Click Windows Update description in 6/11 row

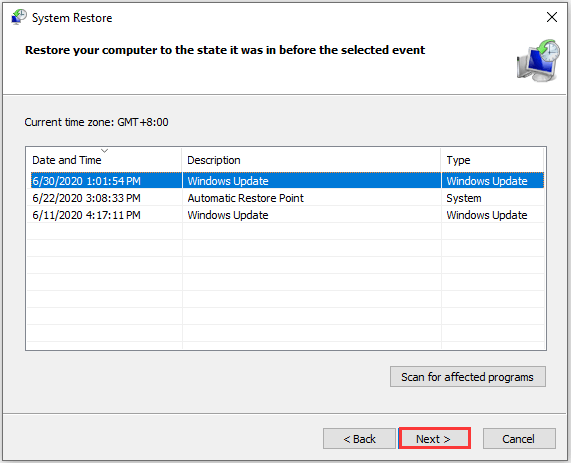coord(228,215)
